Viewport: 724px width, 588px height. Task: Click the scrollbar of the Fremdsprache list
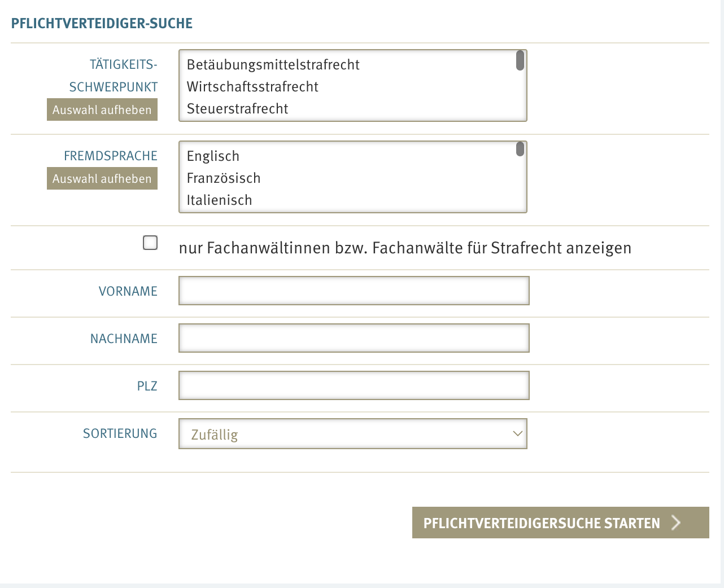click(x=519, y=150)
